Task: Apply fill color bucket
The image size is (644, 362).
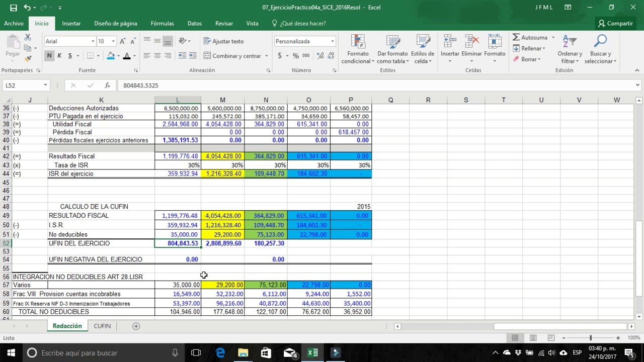Action: click(111, 56)
